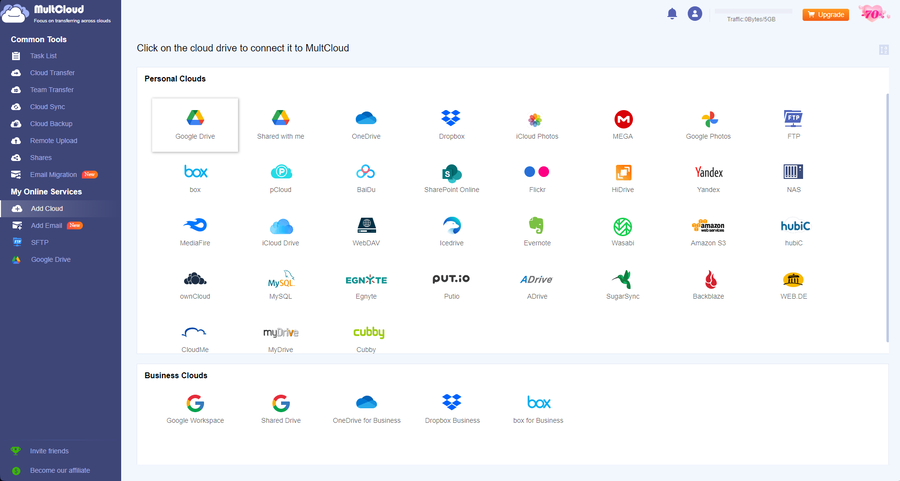Connect ADrive cloud
The height and width of the screenshot is (481, 900).
(x=537, y=285)
